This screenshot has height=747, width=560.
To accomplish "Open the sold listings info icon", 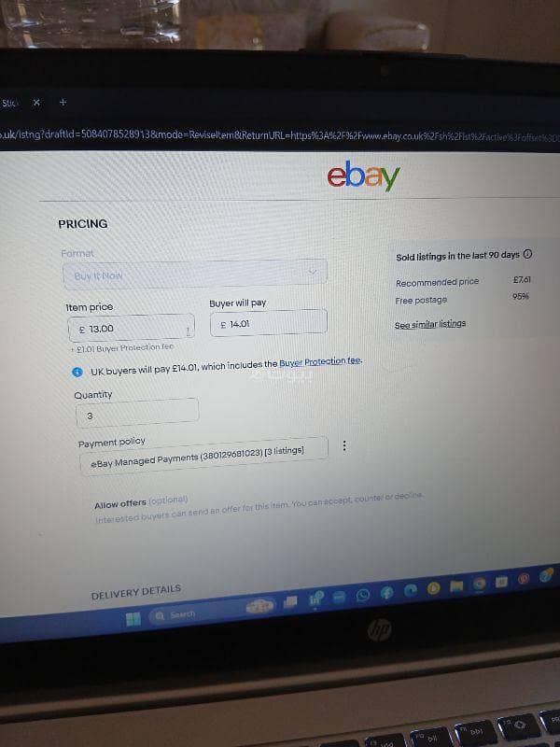I will point(527,254).
